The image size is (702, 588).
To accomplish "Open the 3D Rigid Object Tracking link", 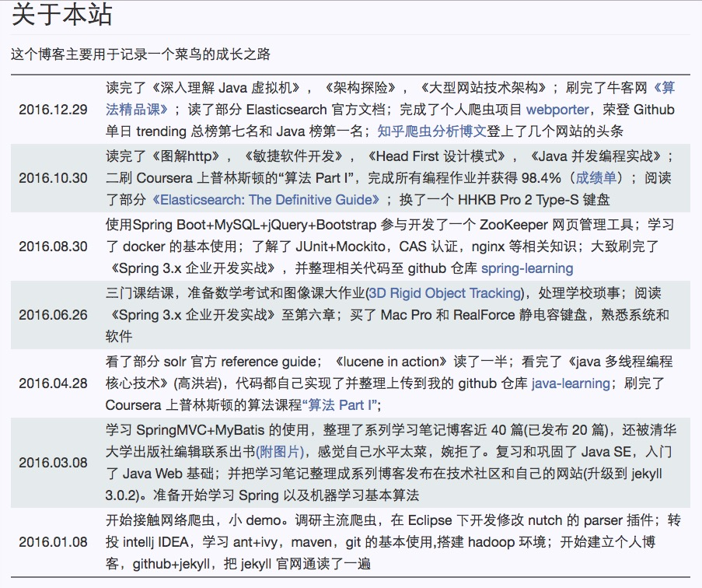I will (445, 293).
